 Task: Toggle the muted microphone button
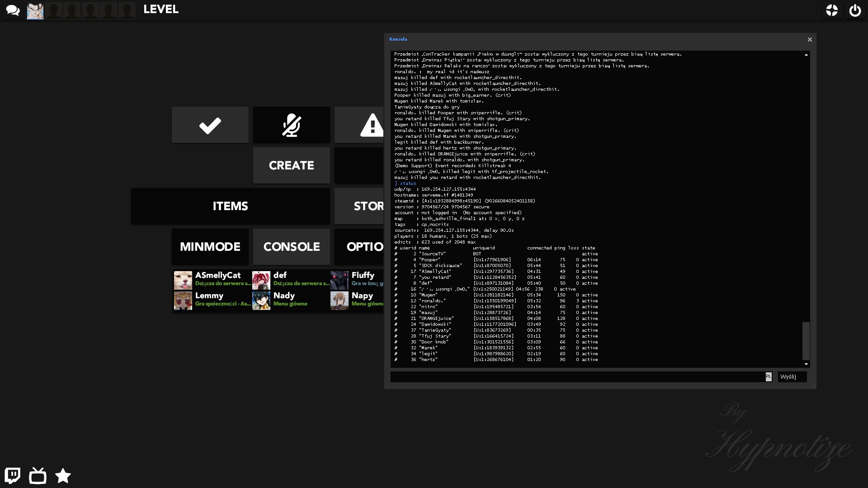coord(291,125)
